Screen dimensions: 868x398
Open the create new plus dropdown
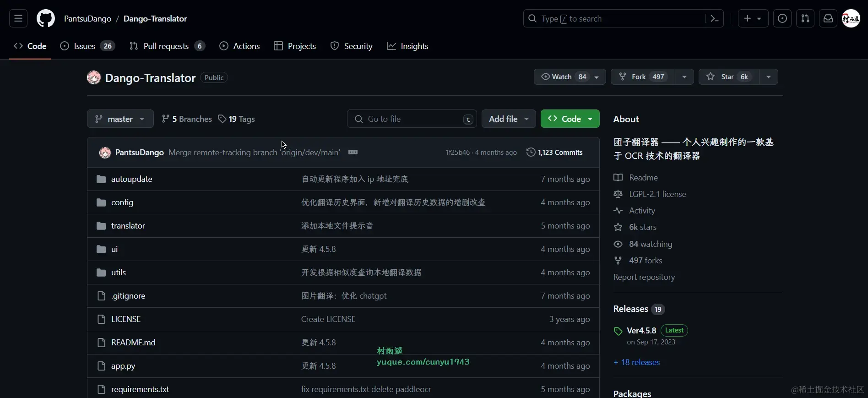click(753, 19)
